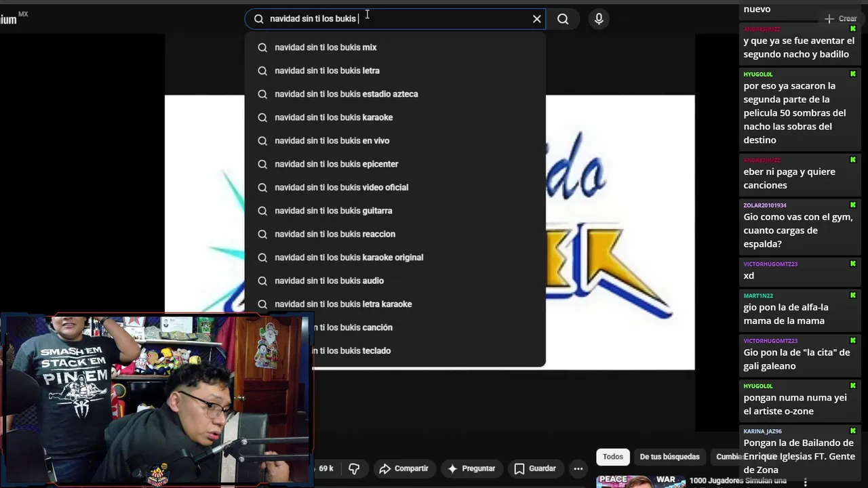This screenshot has width=868, height=488.
Task: Save video with the Guardar button
Action: click(535, 468)
